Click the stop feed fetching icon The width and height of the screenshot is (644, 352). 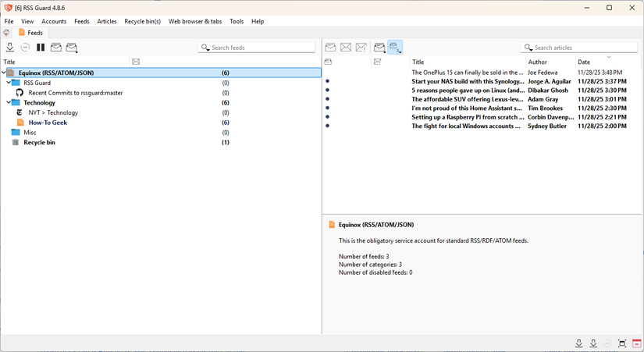pyautogui.click(x=25, y=48)
